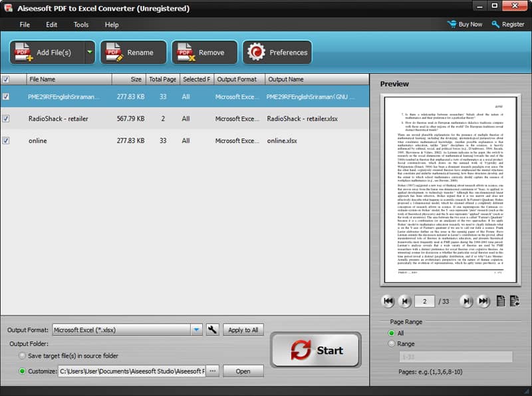532x396 pixels.
Task: Open the Edit menu
Action: pyautogui.click(x=51, y=25)
